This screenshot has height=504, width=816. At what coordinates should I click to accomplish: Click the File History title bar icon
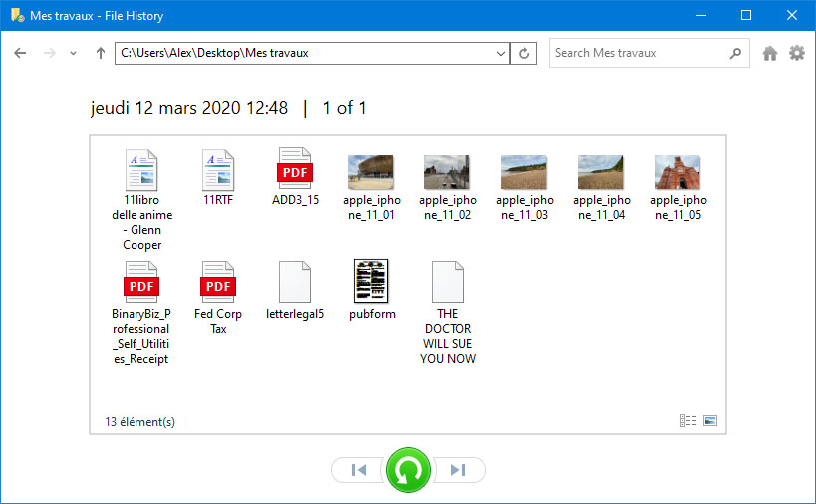click(17, 15)
